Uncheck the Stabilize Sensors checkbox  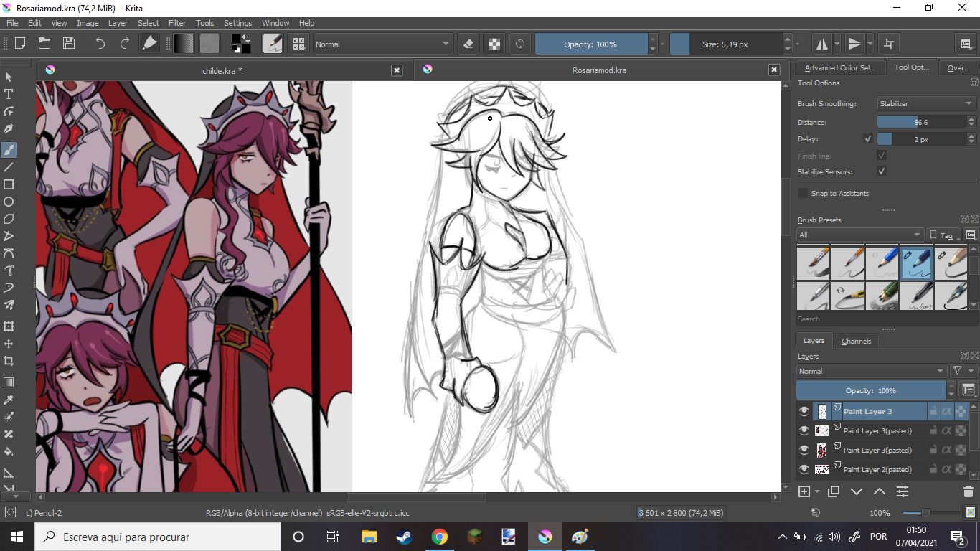click(882, 171)
